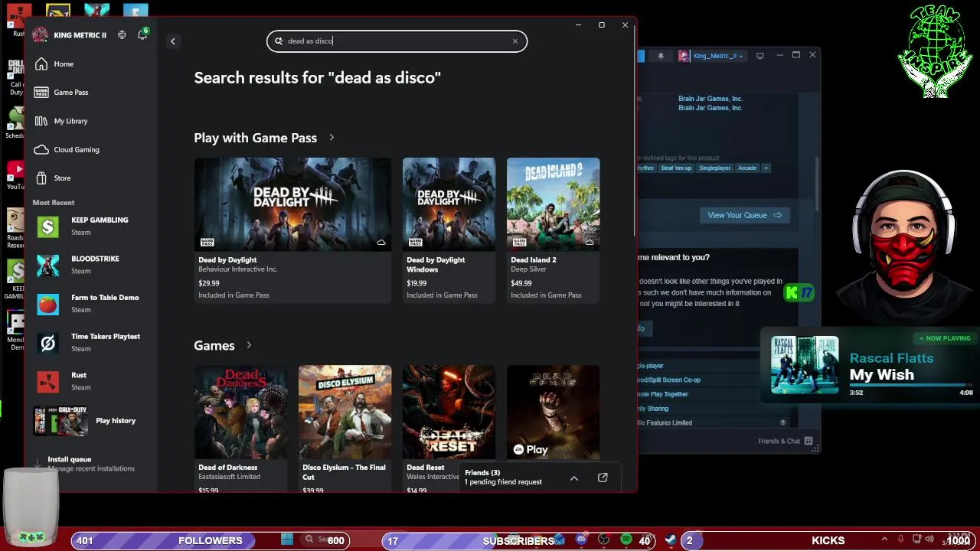This screenshot has height=551, width=980.
Task: Click the icon between profile name and bell
Action: (122, 34)
